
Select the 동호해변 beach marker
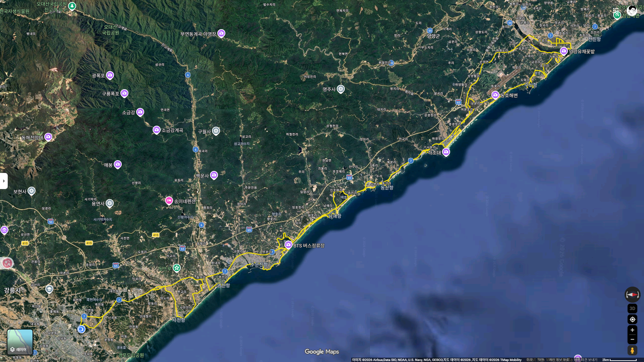click(x=495, y=95)
